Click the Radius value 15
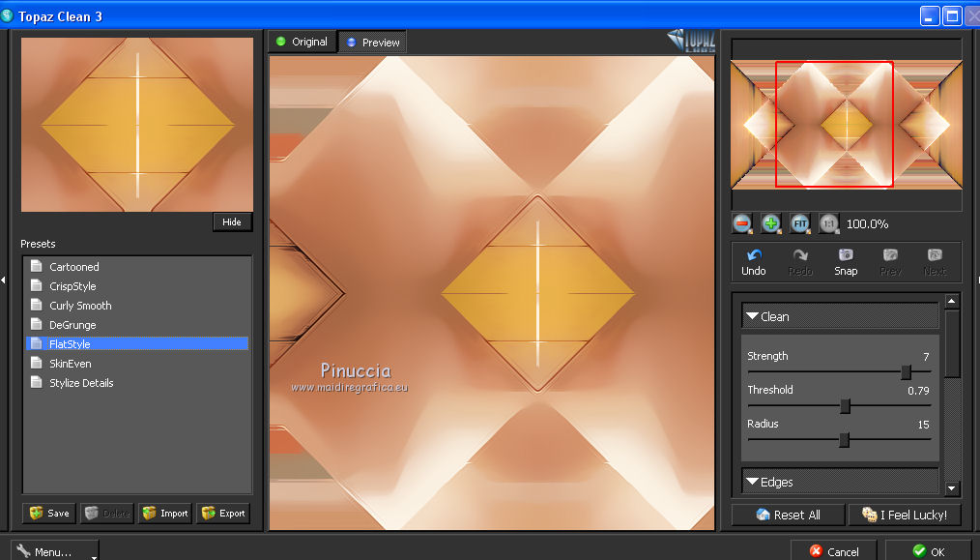Viewport: 980px width, 560px height. 923,425
